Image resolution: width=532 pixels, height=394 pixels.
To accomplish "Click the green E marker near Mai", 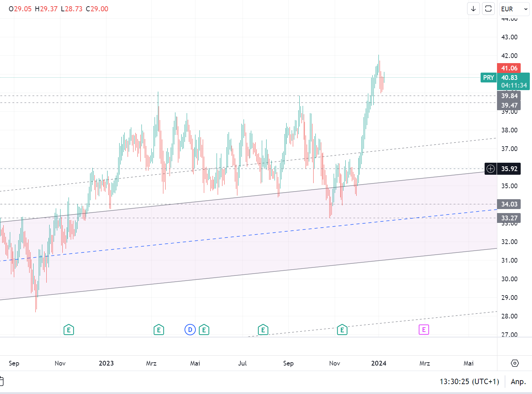I will pos(204,329).
